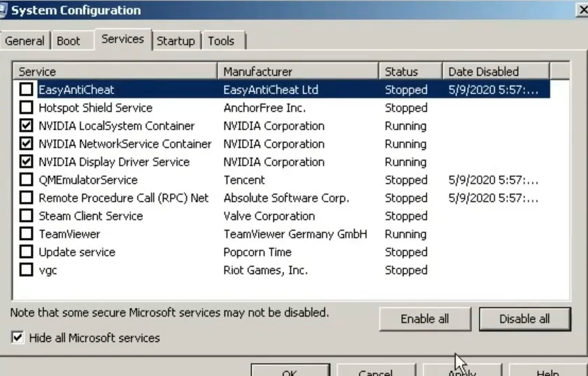Confirm with the OK button
Screen dimensions: 588x376
tap(290, 370)
